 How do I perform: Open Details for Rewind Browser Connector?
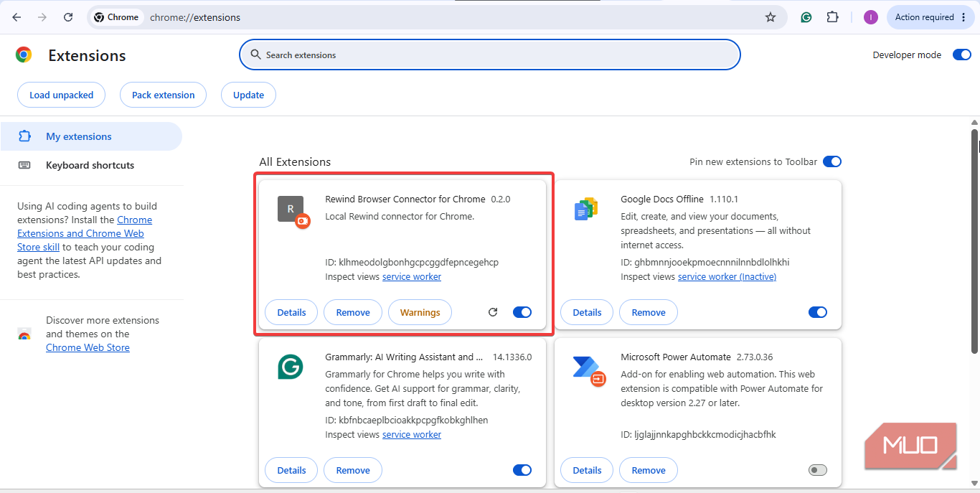pyautogui.click(x=291, y=312)
